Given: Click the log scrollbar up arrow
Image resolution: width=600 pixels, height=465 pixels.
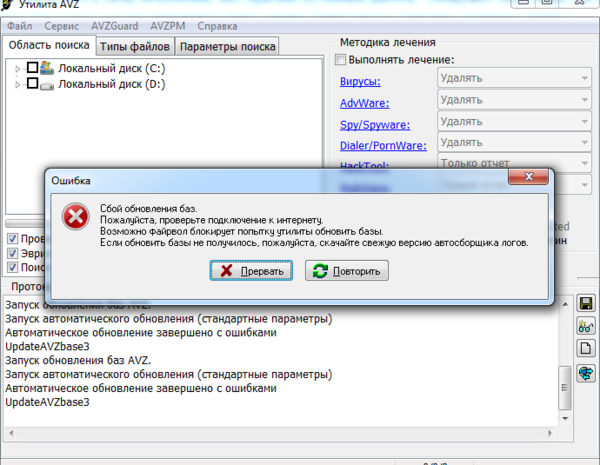Looking at the screenshot, I should coord(565,304).
